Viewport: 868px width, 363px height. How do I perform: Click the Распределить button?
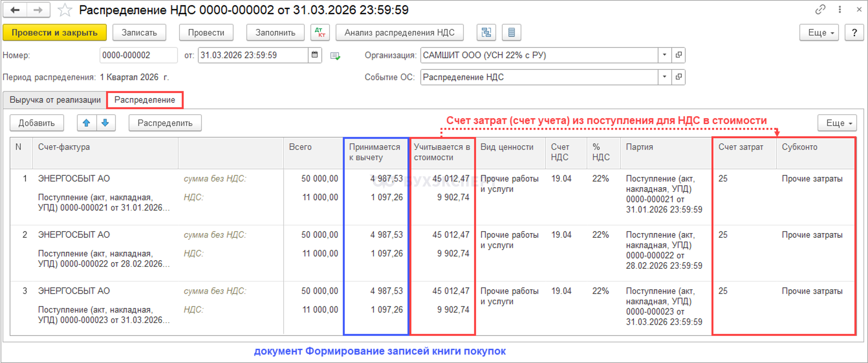[x=165, y=123]
